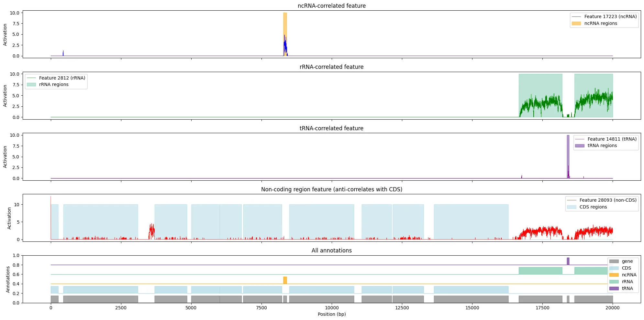Click the rRNA regions green legend patch
Viewport: 644px width, 320px height.
31,84
